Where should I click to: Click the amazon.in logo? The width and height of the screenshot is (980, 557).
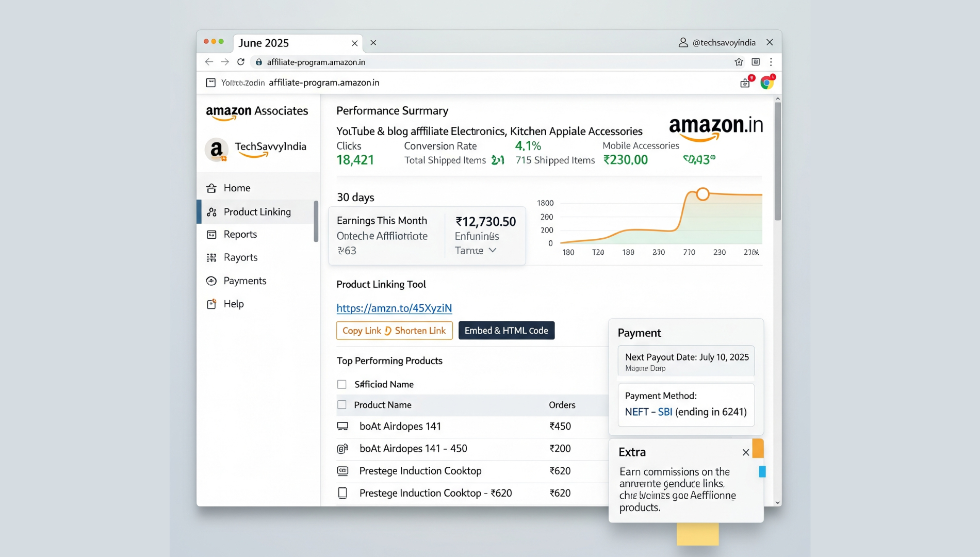pos(716,128)
